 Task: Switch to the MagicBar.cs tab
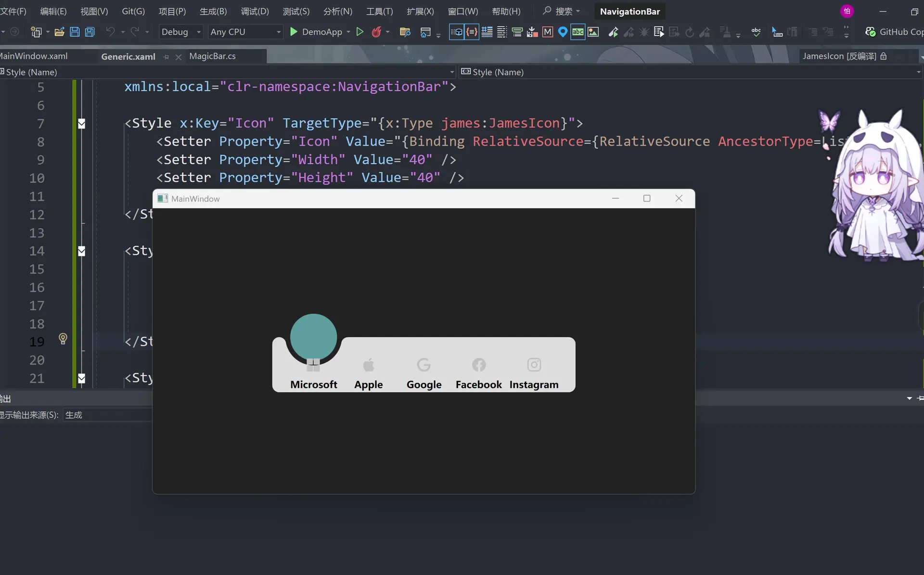(x=212, y=56)
